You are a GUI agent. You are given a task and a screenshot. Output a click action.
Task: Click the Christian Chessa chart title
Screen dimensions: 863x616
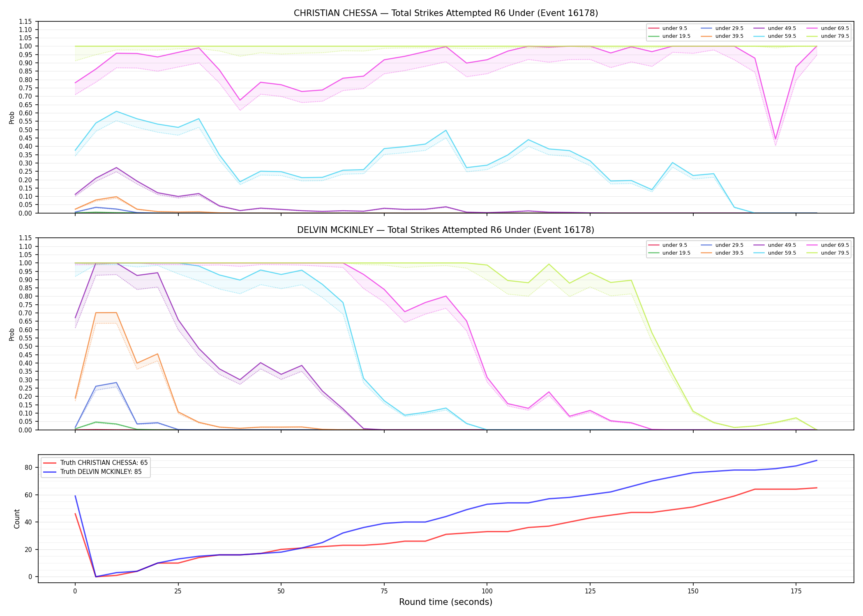446,13
